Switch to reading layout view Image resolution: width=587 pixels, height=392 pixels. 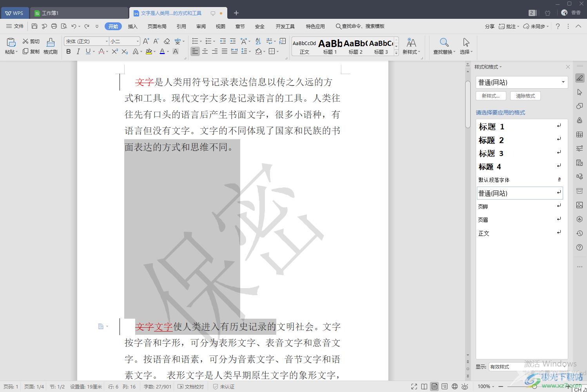[424, 387]
